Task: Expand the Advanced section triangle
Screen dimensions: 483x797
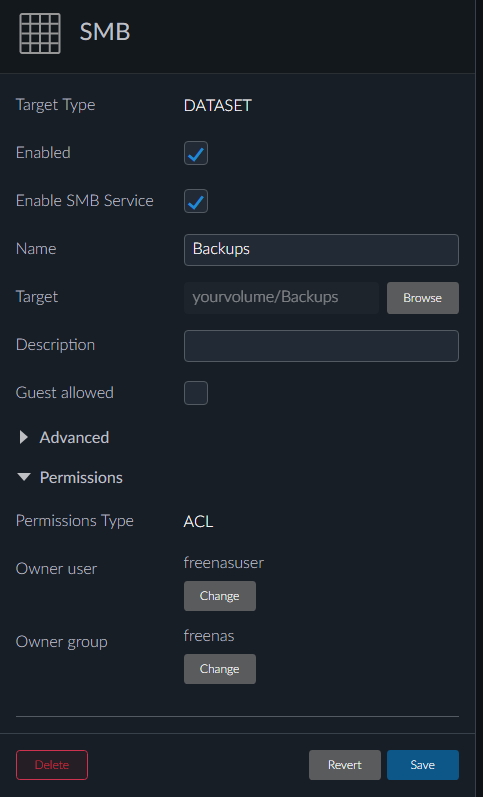Action: pyautogui.click(x=23, y=437)
